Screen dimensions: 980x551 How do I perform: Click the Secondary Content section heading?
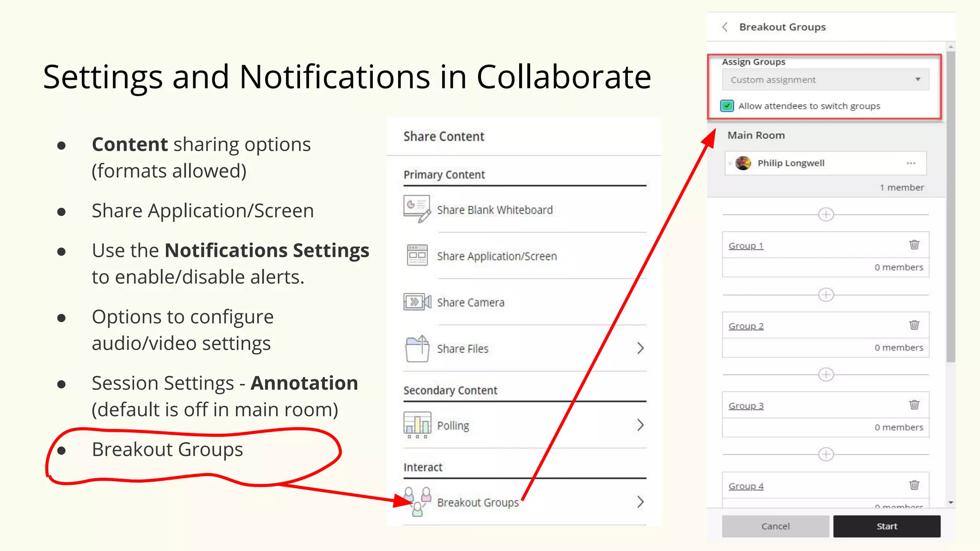pos(450,390)
